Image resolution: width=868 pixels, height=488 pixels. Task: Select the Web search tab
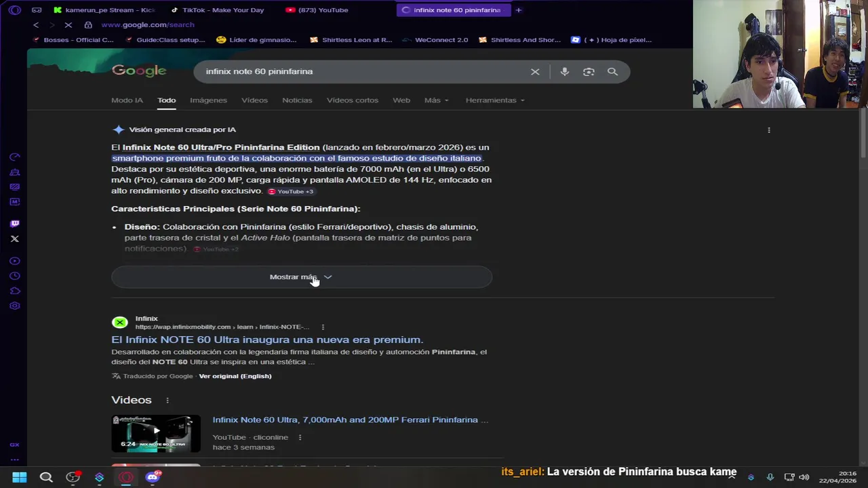pos(401,100)
